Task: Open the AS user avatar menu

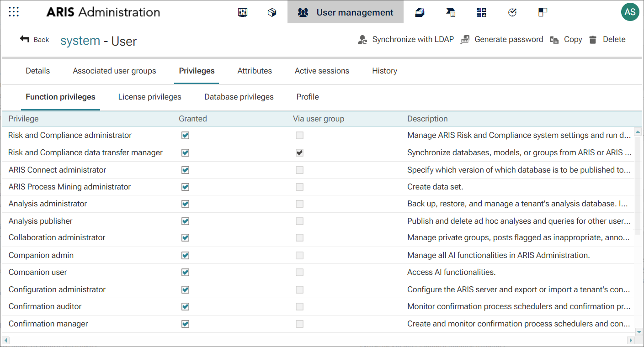Action: point(630,12)
